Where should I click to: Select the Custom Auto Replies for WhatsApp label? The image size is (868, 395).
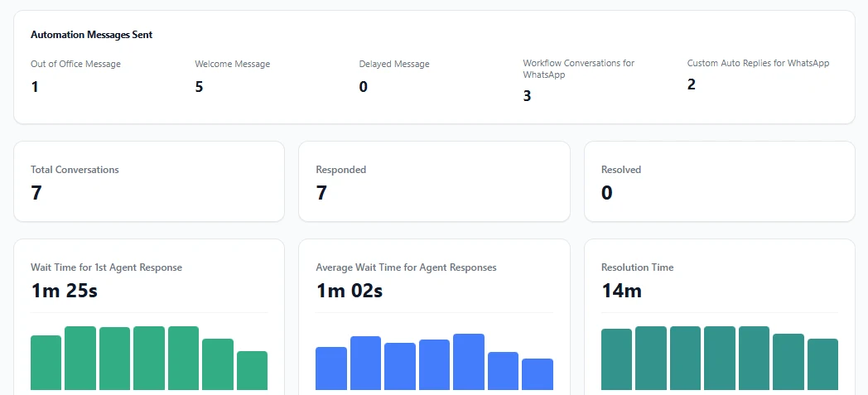758,63
